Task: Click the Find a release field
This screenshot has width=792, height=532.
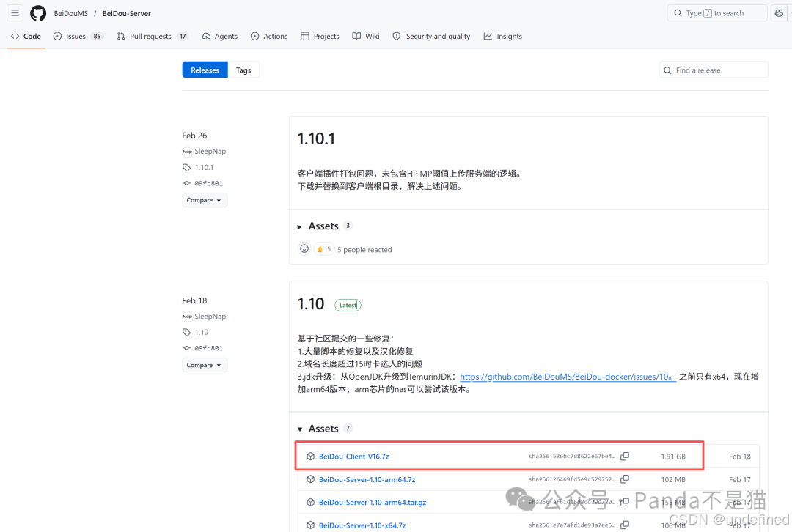Action: [714, 70]
